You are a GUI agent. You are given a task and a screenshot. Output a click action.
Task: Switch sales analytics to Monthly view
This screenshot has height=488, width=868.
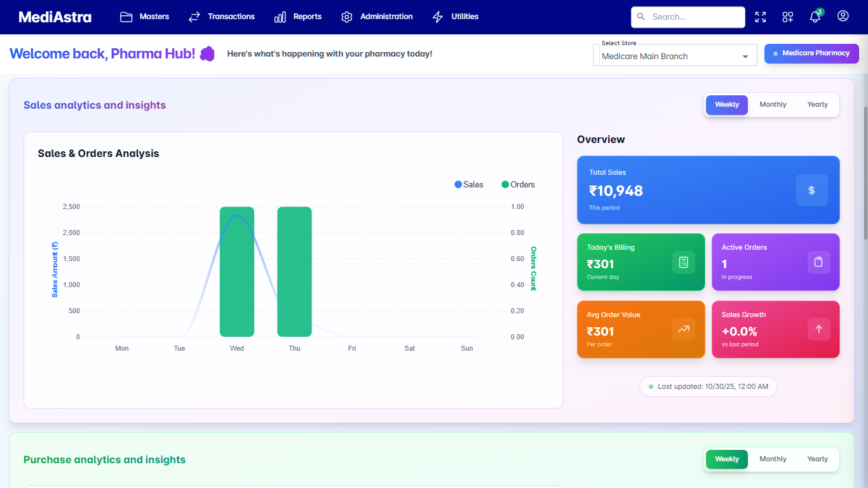[773, 104]
